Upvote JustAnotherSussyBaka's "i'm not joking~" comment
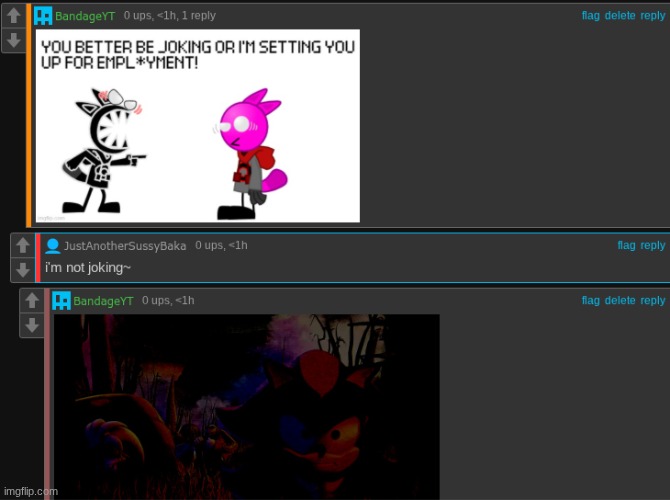 pyautogui.click(x=23, y=245)
